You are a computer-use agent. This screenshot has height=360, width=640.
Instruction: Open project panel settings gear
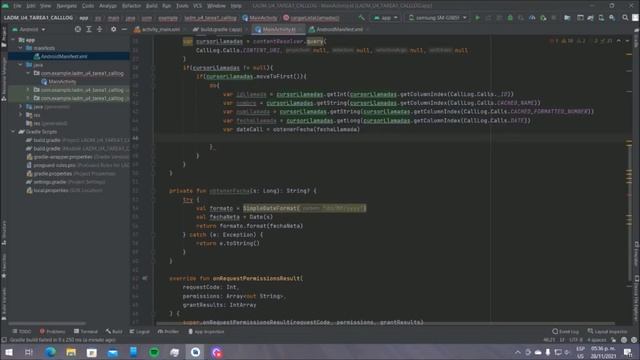(x=113, y=29)
